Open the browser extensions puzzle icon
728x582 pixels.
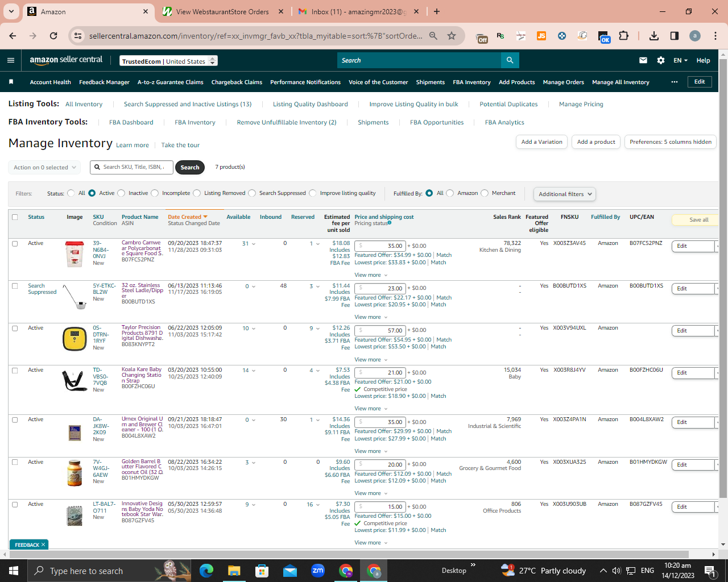[x=624, y=36]
